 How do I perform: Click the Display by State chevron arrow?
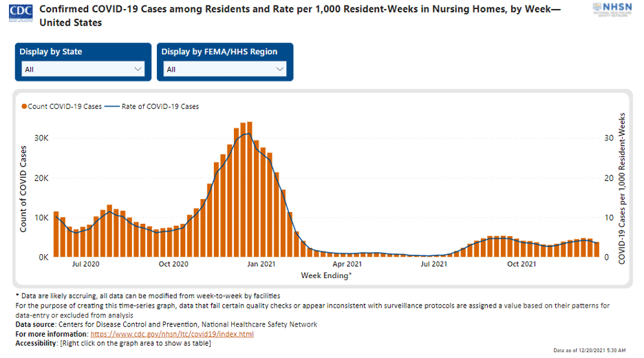[x=137, y=69]
